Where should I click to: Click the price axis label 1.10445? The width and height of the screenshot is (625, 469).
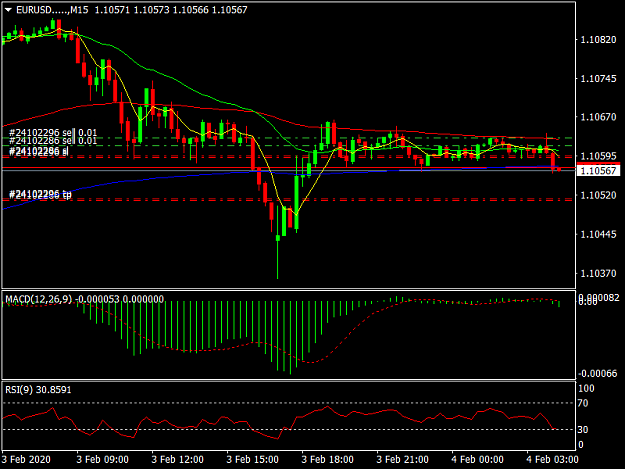coord(598,234)
